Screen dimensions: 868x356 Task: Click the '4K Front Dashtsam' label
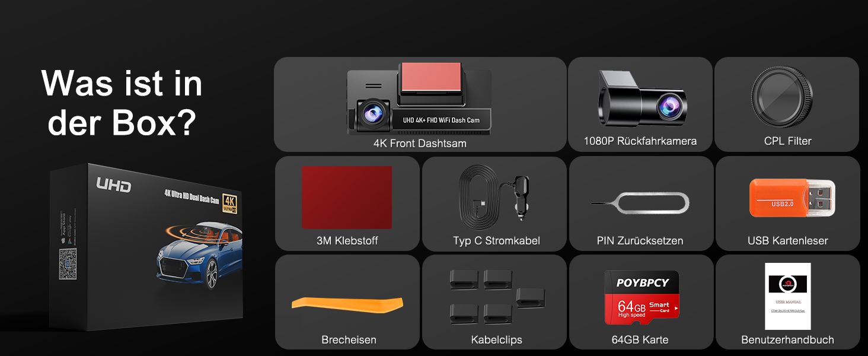420,143
